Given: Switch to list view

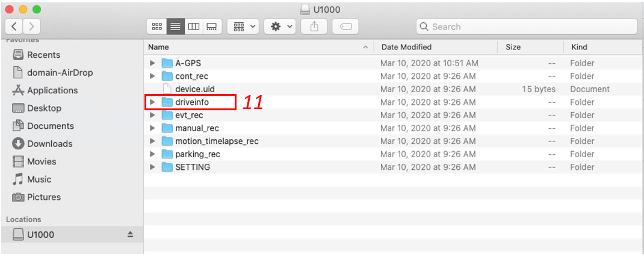Looking at the screenshot, I should [x=175, y=27].
